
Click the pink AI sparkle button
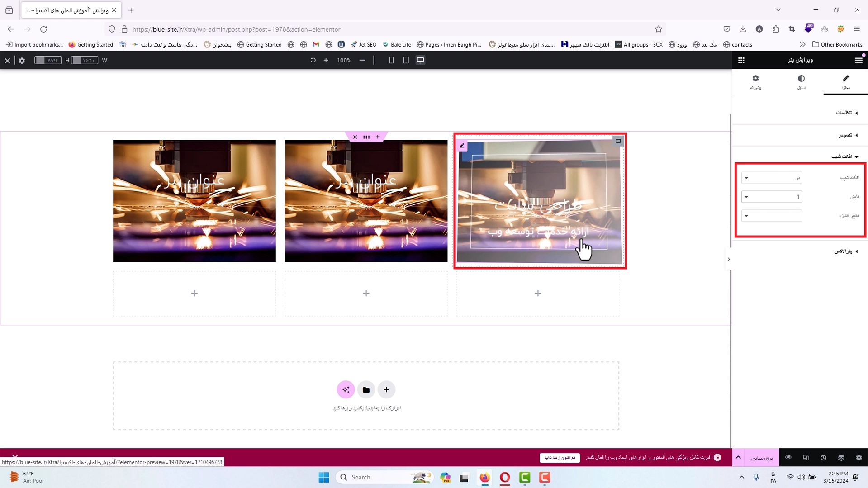tap(346, 389)
